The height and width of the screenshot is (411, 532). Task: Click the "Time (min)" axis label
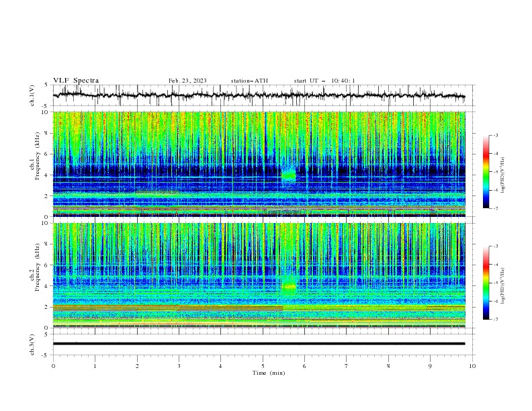coord(269,373)
